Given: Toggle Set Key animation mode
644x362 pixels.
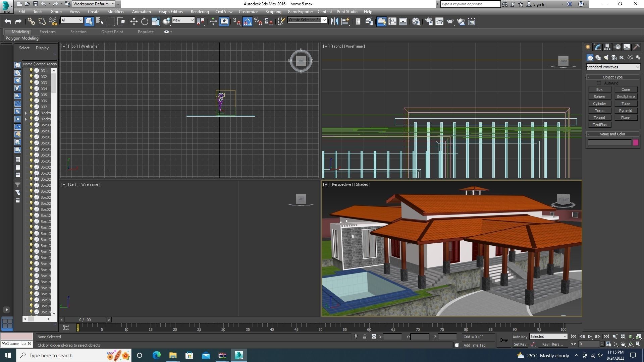Looking at the screenshot, I should [x=520, y=344].
